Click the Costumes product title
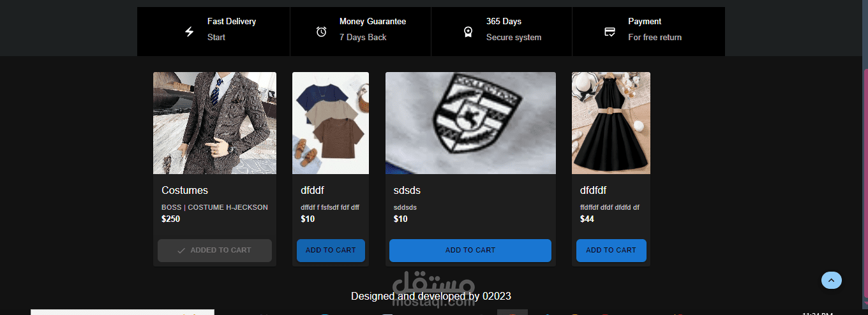 tap(184, 190)
